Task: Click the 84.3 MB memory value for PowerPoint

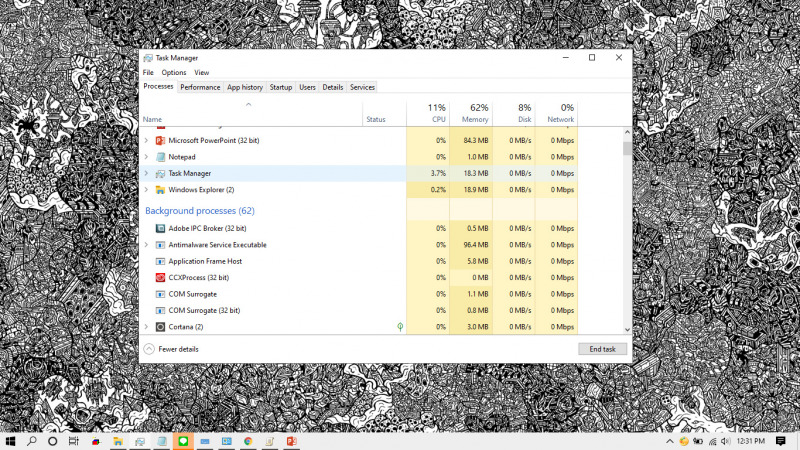Action: [x=476, y=140]
